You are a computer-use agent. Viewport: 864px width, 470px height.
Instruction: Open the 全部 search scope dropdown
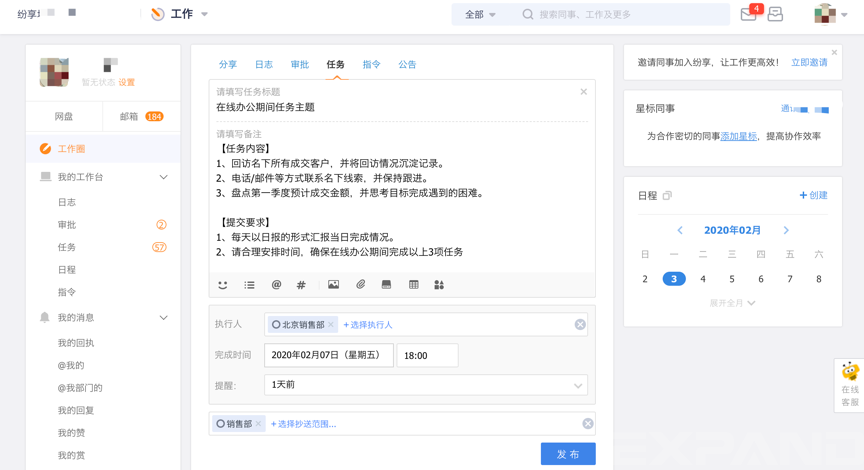(480, 15)
